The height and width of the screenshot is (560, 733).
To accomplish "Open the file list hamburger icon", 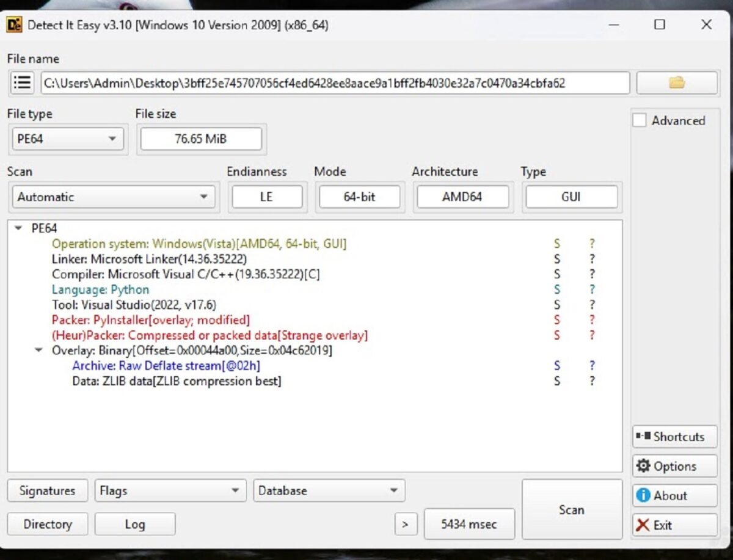I will pos(23,83).
